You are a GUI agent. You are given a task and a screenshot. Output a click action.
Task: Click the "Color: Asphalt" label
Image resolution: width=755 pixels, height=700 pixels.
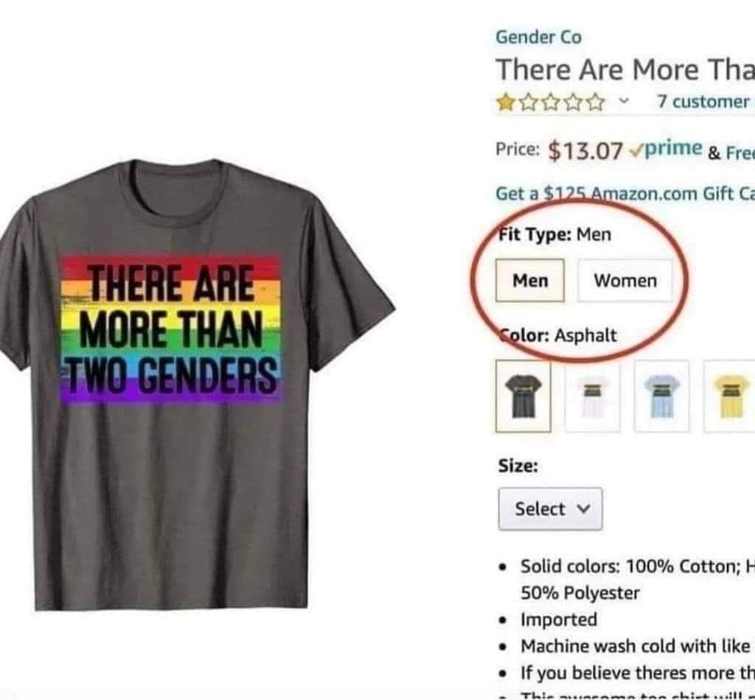click(557, 335)
